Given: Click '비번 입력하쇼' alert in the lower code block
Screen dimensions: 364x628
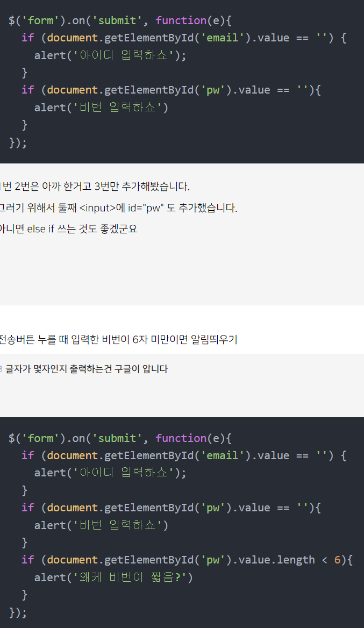Looking at the screenshot, I should point(101,525).
